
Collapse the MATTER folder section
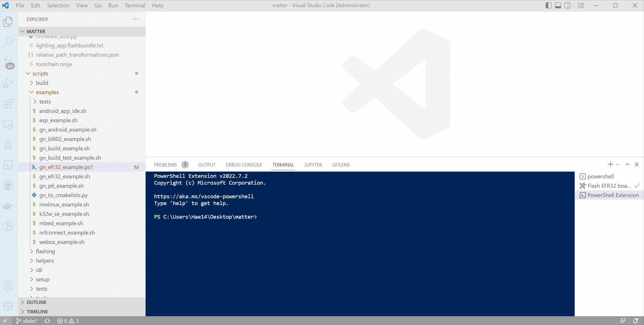click(x=82, y=31)
